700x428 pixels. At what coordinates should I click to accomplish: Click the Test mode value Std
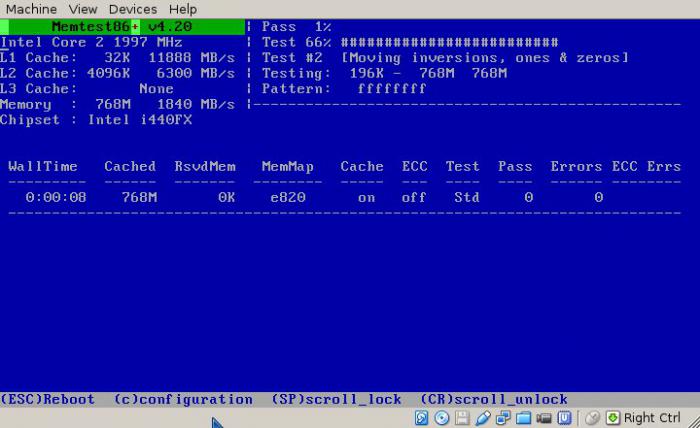467,197
